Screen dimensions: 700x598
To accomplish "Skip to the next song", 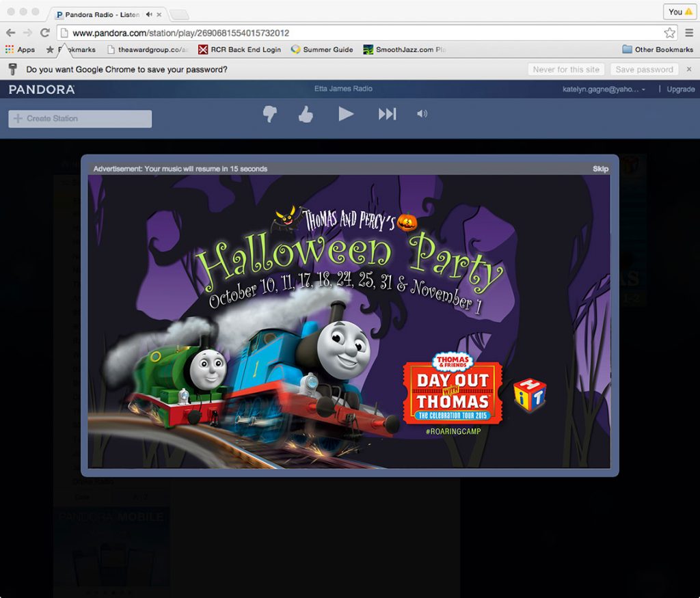I will tap(387, 114).
